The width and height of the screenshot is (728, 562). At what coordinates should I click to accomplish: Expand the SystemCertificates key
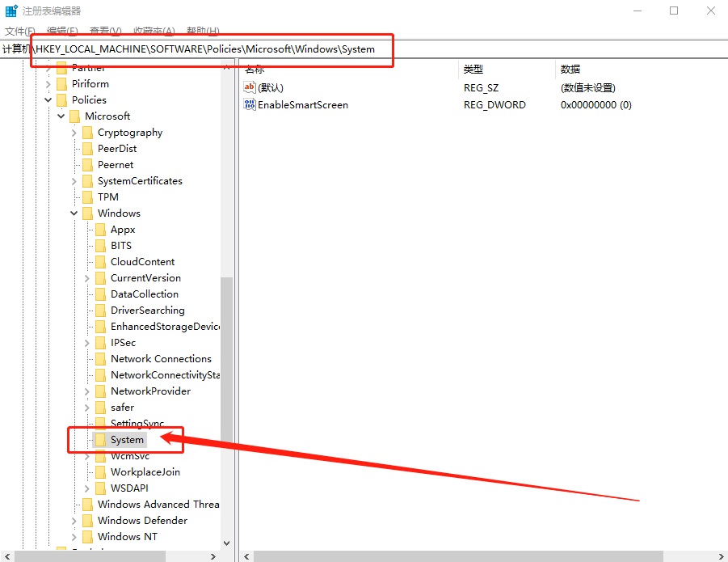74,181
